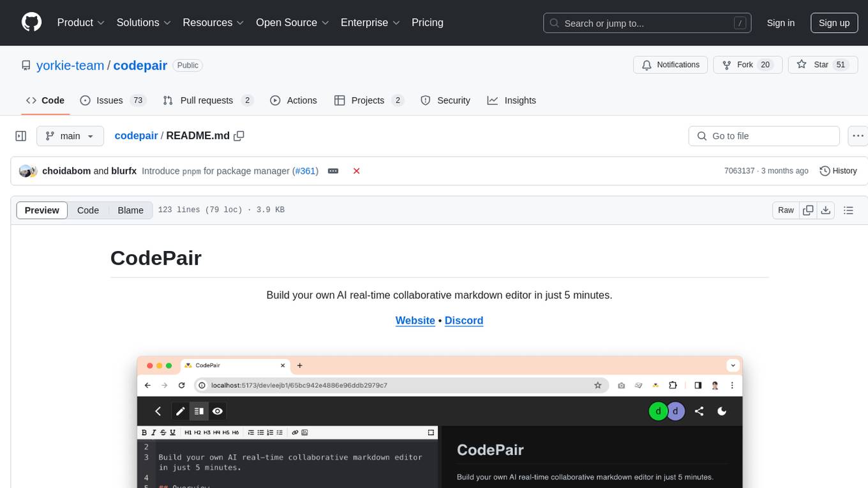Click the Notifications bell button
Screen dimensions: 868x488
pyautogui.click(x=671, y=65)
